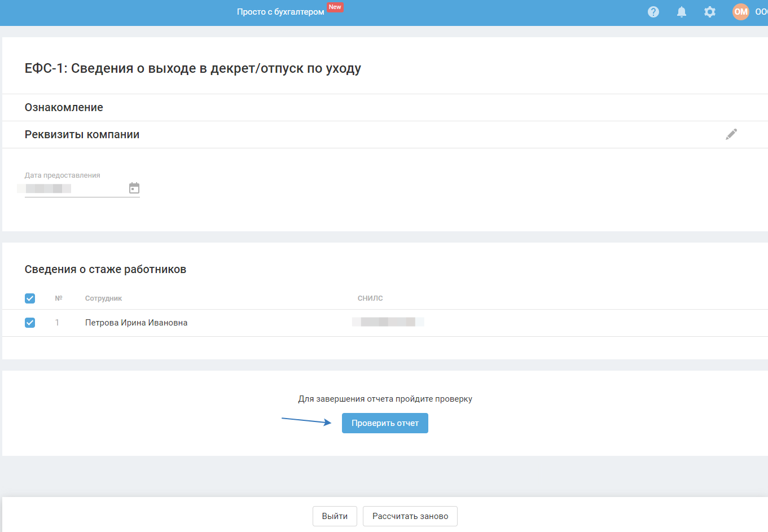Select employee name Петрова Ирина Ивановна
The height and width of the screenshot is (532, 768).
136,323
